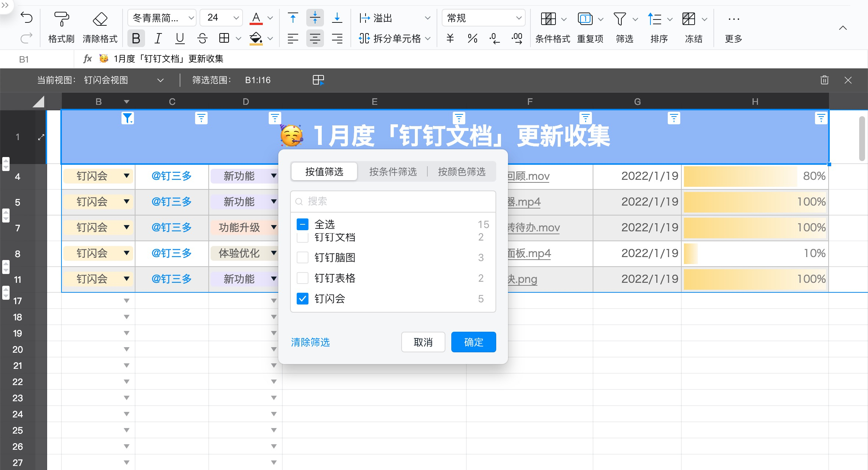Uncheck the 钉闪会 filter value
This screenshot has width=868, height=470.
coord(302,299)
